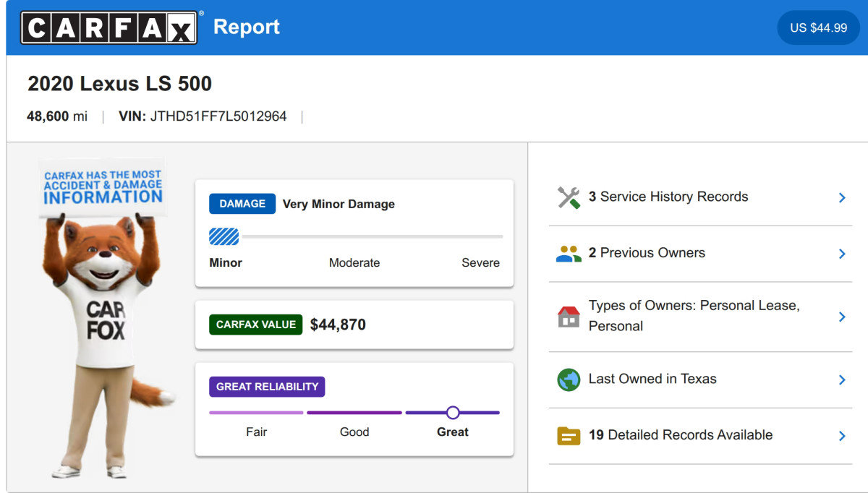Image resolution: width=868 pixels, height=493 pixels.
Task: Open Detailed Records Available chevron
Action: [x=842, y=436]
